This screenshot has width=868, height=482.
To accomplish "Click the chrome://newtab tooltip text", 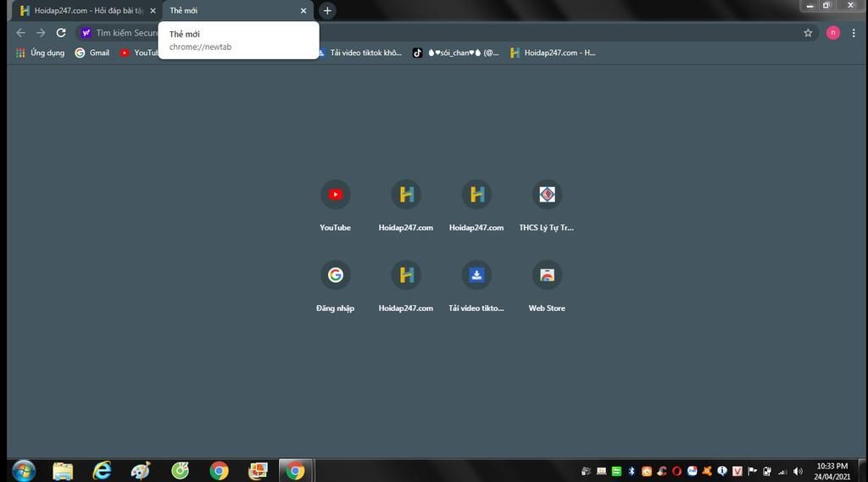I will (200, 47).
